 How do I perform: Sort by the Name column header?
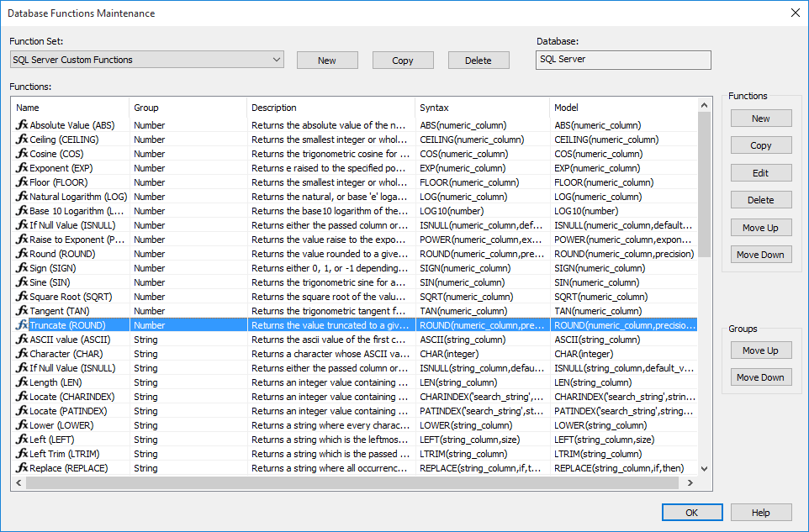pyautogui.click(x=70, y=108)
